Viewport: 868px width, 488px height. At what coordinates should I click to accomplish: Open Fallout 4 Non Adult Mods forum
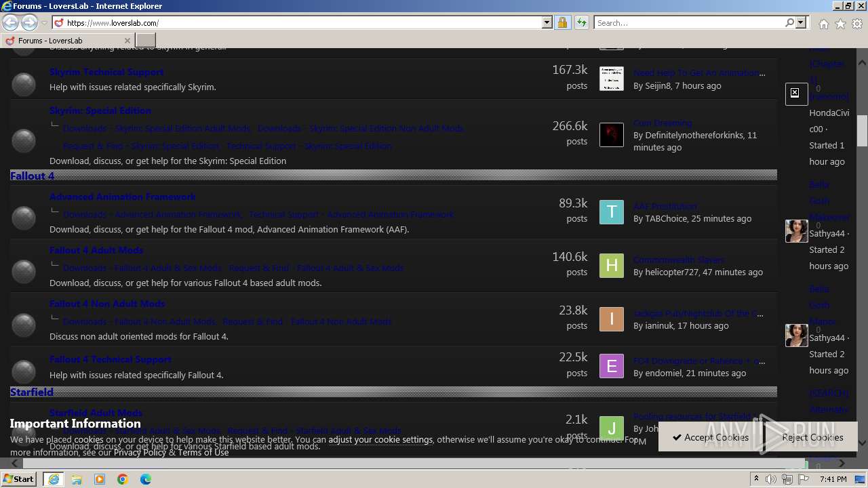pyautogui.click(x=107, y=304)
